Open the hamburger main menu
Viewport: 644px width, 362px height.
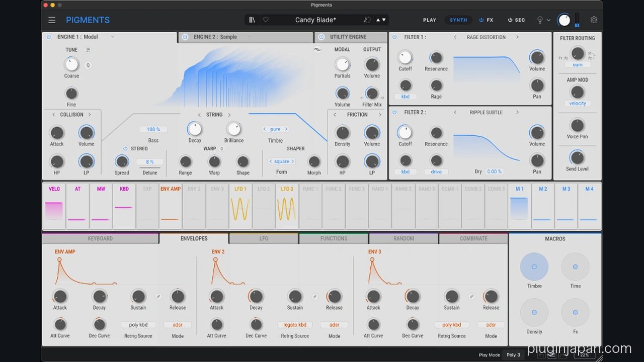pyautogui.click(x=52, y=20)
